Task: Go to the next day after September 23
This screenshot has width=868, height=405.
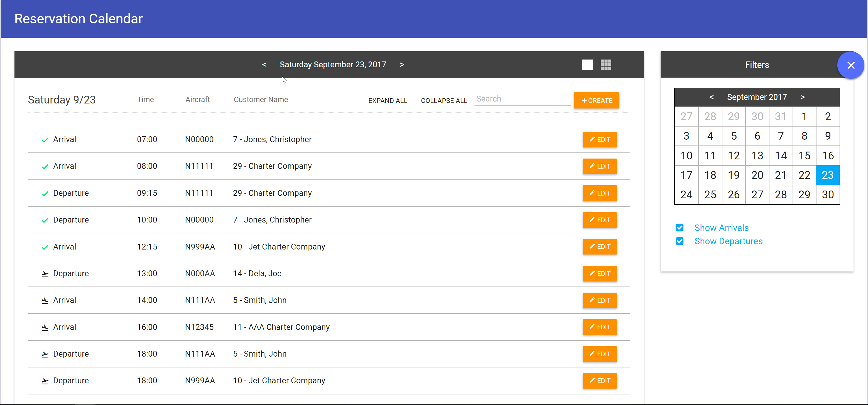Action: [x=402, y=65]
